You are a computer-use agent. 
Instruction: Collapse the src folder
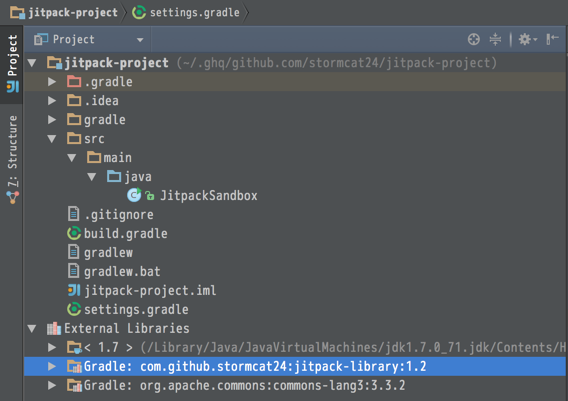coord(52,139)
